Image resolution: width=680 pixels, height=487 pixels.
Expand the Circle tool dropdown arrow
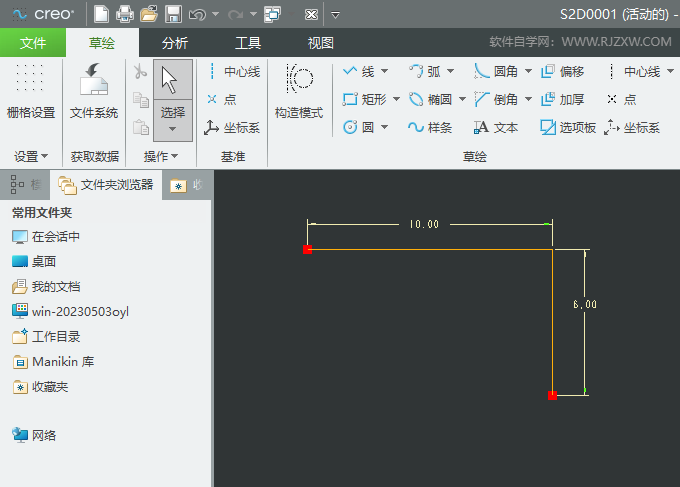coord(385,127)
